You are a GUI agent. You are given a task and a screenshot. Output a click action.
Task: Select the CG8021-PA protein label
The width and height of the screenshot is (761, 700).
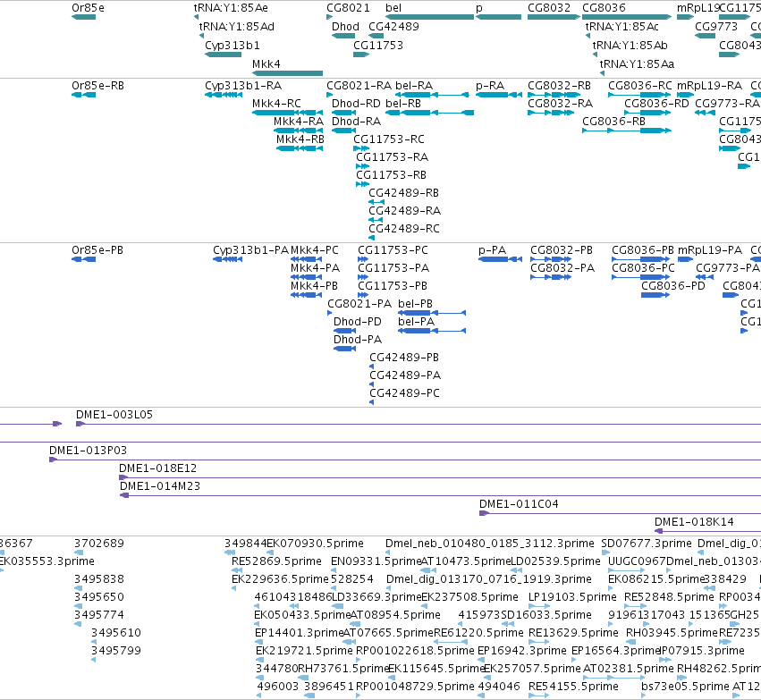(359, 304)
